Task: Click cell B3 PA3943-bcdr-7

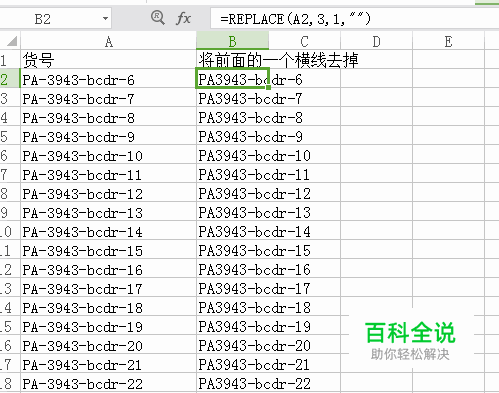Action: coord(232,98)
